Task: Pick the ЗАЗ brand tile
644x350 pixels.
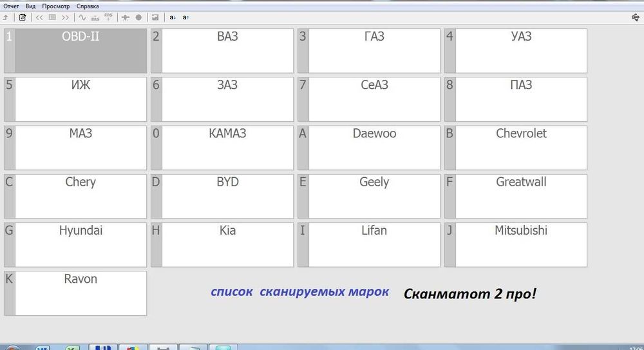Action: pos(222,99)
